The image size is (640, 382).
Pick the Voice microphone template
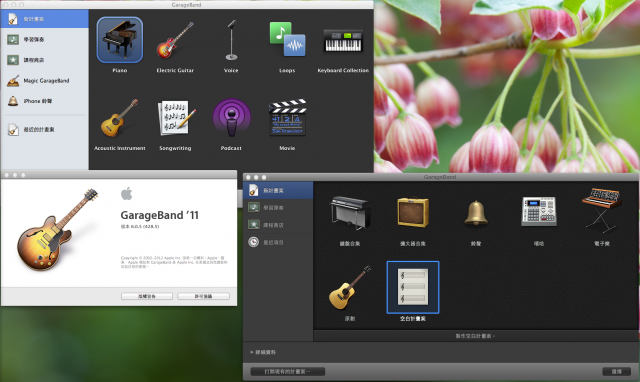click(231, 40)
